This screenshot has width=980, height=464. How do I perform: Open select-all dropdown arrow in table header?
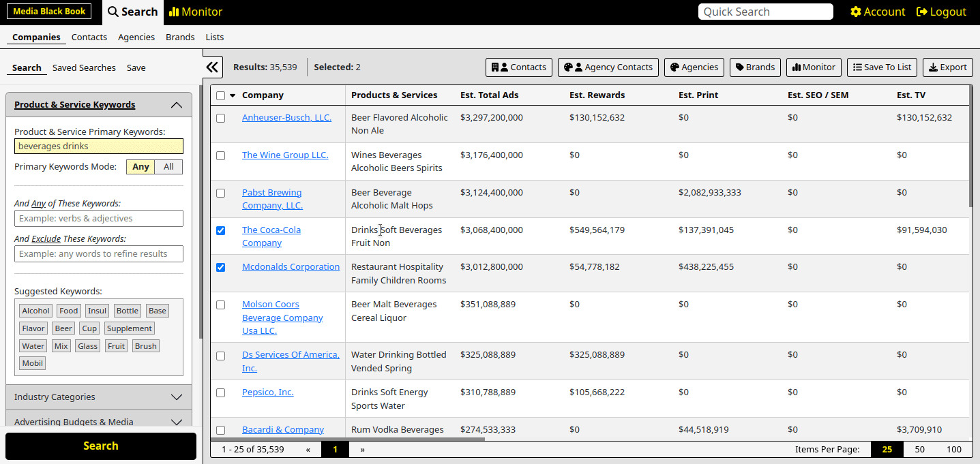pyautogui.click(x=233, y=95)
